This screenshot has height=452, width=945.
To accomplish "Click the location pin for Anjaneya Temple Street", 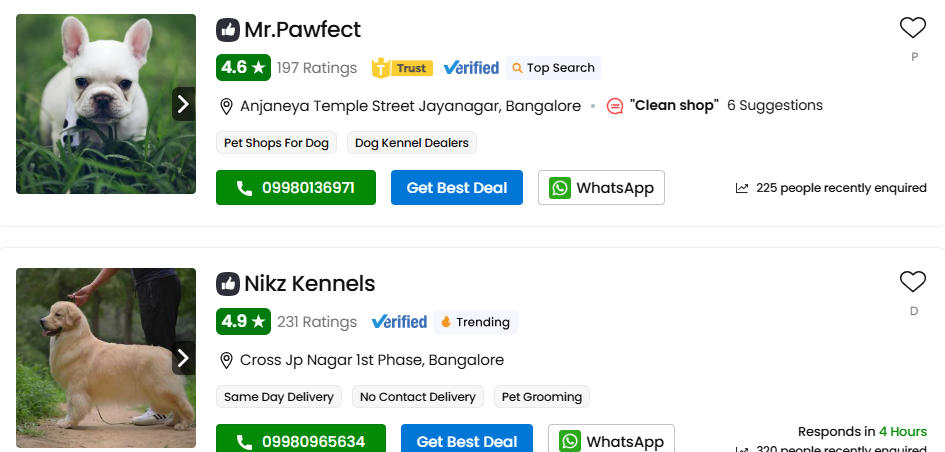I will pyautogui.click(x=226, y=106).
